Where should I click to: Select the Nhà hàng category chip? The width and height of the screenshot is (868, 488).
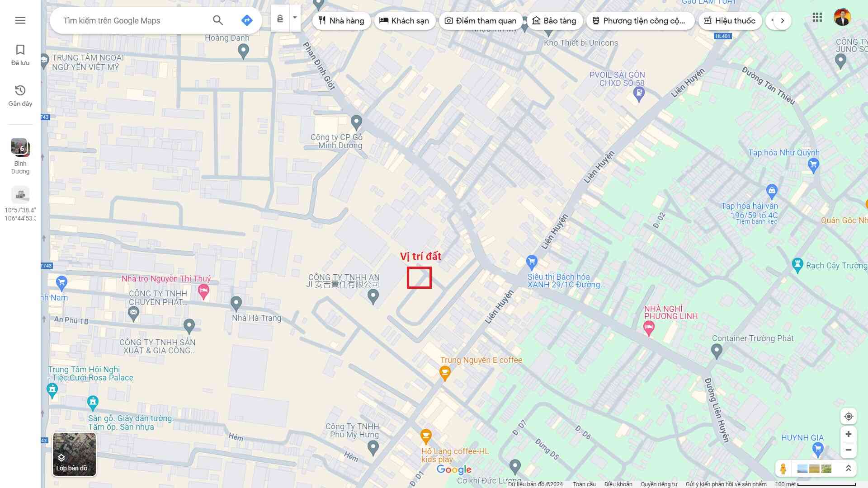pos(341,21)
